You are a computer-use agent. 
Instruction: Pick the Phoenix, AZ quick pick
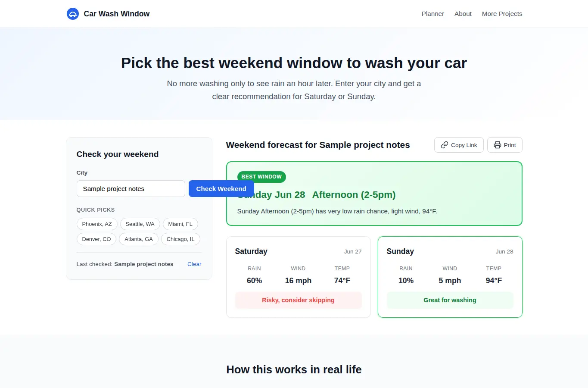(97, 224)
